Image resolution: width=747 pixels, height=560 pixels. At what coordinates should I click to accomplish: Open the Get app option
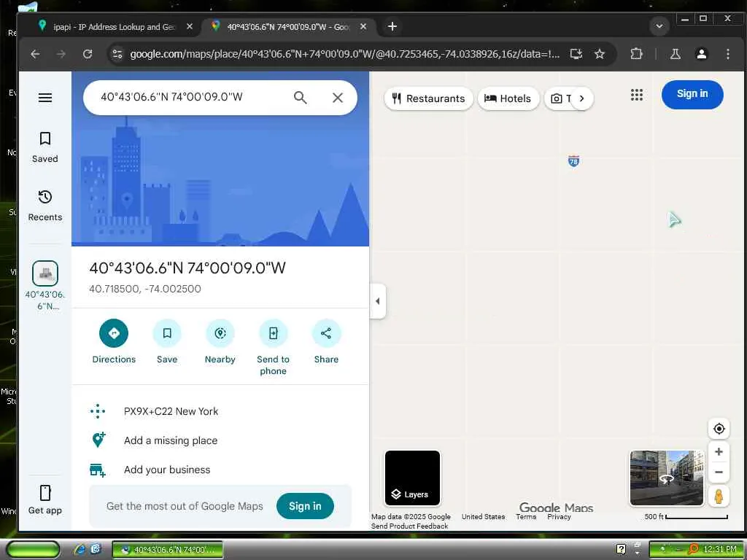(x=45, y=499)
